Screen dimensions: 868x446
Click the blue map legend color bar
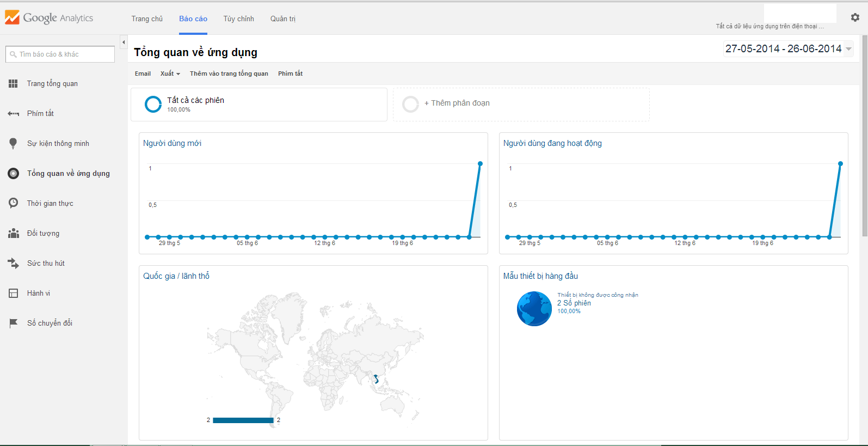pyautogui.click(x=243, y=420)
